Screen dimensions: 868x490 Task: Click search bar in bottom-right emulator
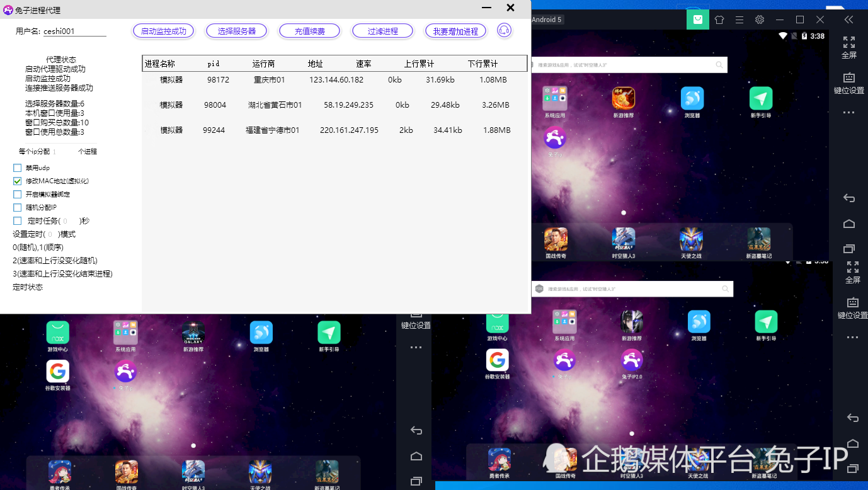[x=632, y=288]
